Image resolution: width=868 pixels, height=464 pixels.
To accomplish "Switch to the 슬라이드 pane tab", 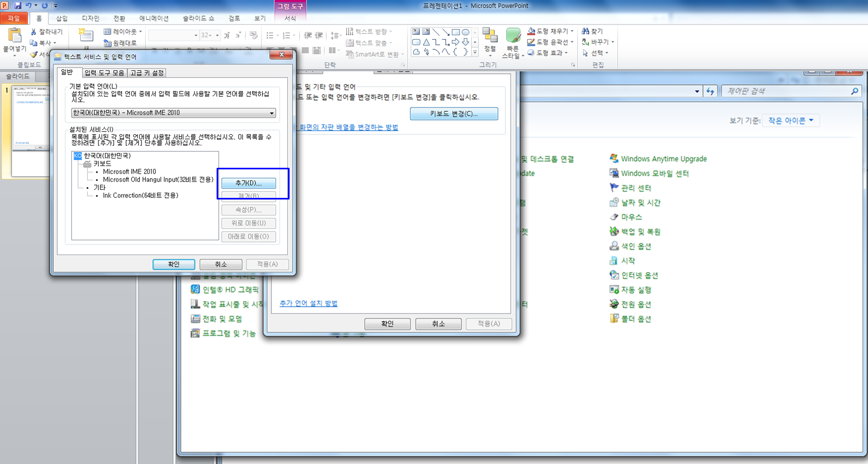I will tap(18, 76).
